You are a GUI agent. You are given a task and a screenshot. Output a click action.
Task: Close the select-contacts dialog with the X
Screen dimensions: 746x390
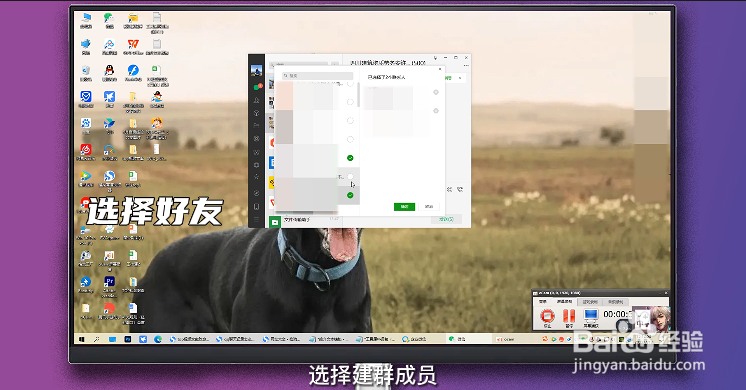[440, 69]
